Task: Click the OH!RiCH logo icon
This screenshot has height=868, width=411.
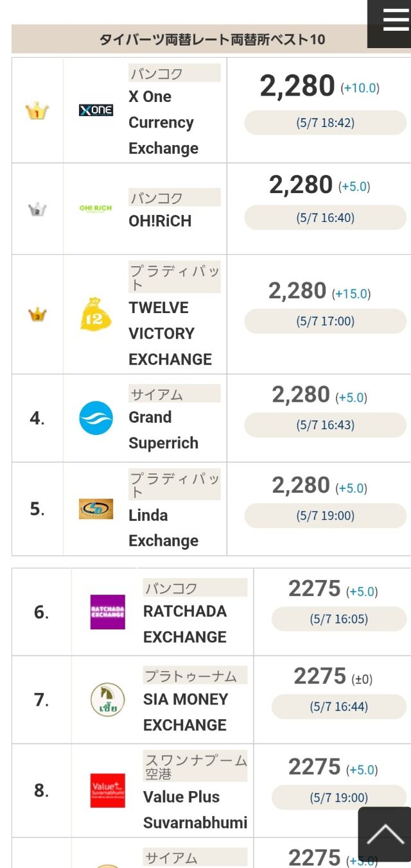Action: click(x=96, y=208)
